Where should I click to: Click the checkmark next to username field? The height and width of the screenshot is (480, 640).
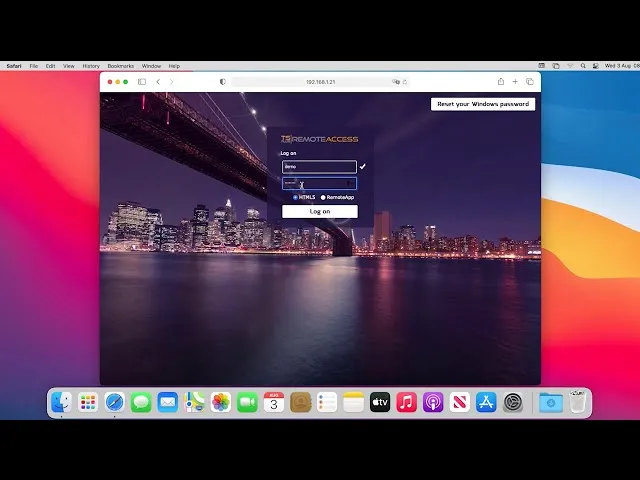click(363, 167)
